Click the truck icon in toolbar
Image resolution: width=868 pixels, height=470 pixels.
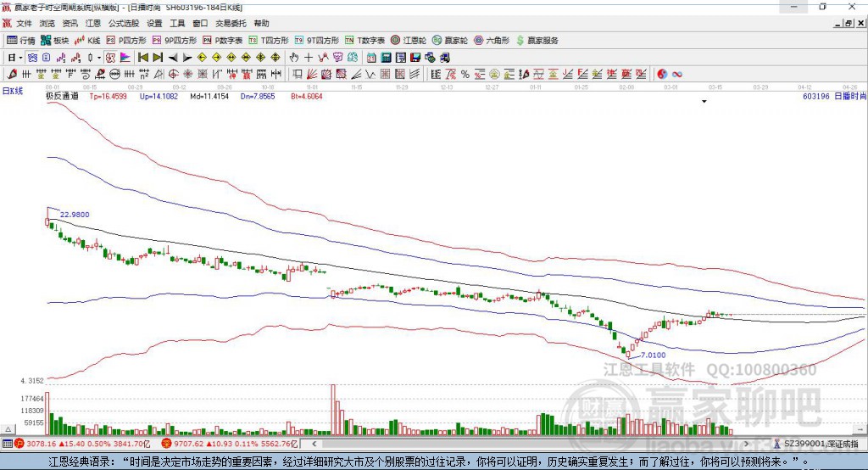(444, 58)
